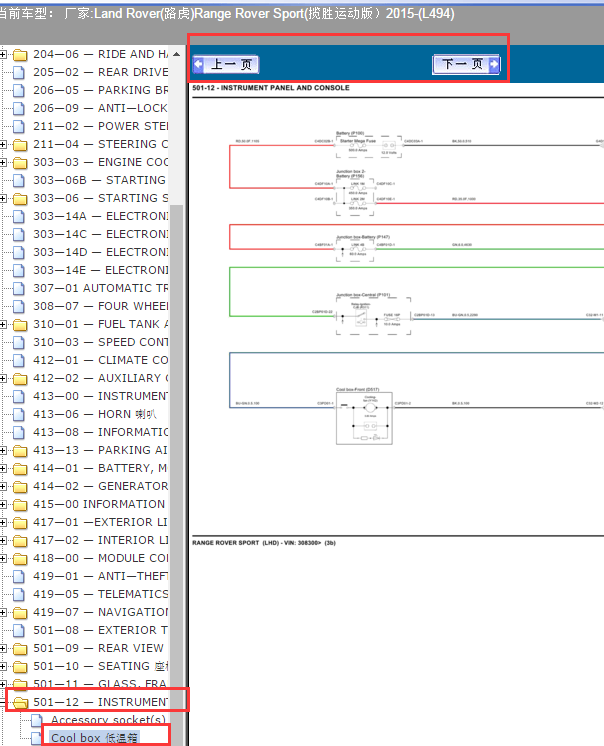Open document icon of 501-08 EXTERIOR T
604x746 pixels.
coord(19,630)
